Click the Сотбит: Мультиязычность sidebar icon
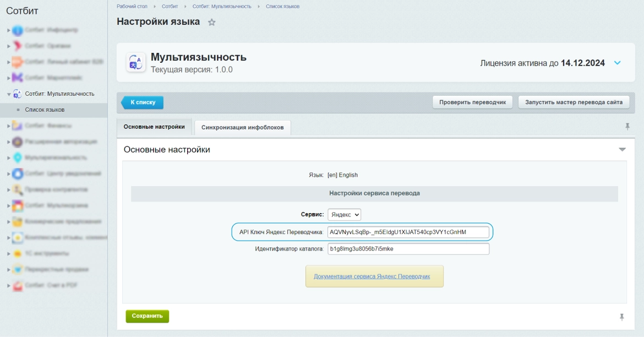This screenshot has width=644, height=337. tap(18, 94)
